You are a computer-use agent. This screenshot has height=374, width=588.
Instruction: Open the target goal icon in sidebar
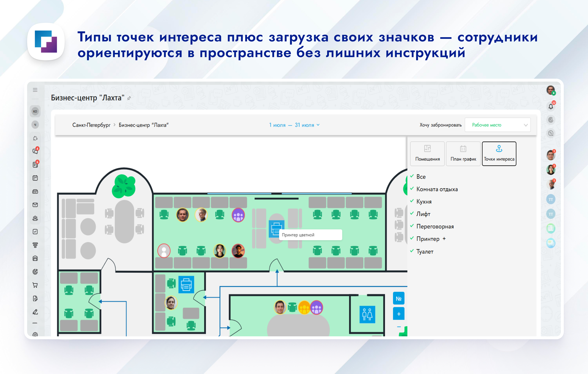35,272
